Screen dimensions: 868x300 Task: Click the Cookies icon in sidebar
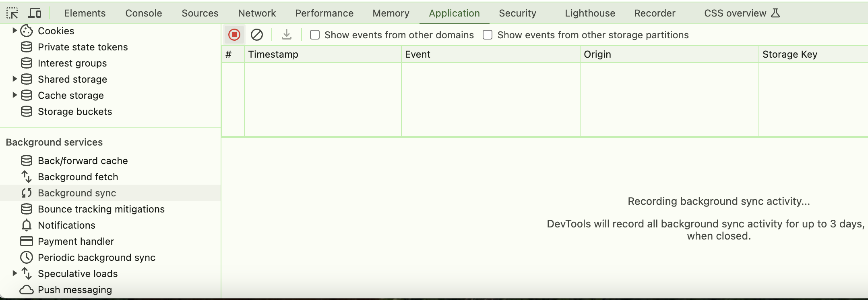click(27, 31)
